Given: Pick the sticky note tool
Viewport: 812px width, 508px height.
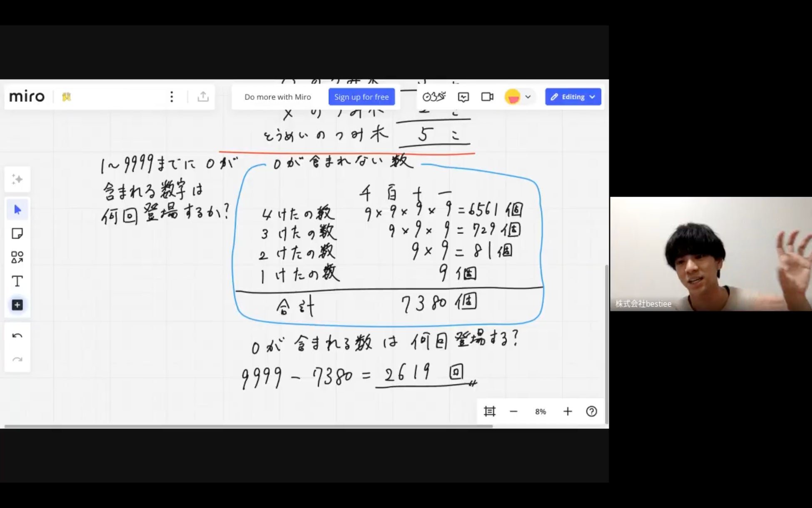Looking at the screenshot, I should [x=17, y=233].
